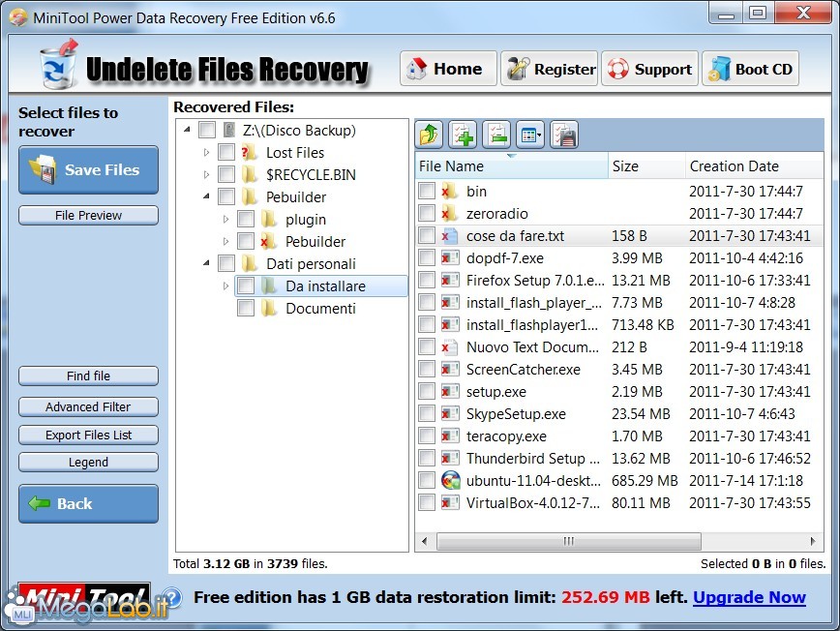Click the Z: drive icon in tree
The width and height of the screenshot is (840, 631).
click(x=229, y=130)
